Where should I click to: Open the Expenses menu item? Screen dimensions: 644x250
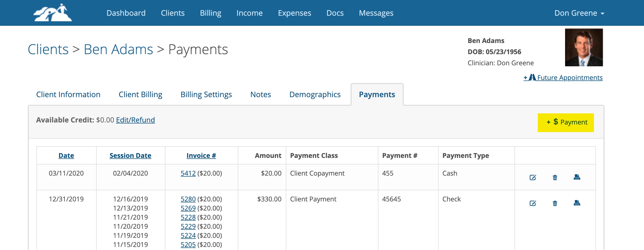[x=294, y=13]
